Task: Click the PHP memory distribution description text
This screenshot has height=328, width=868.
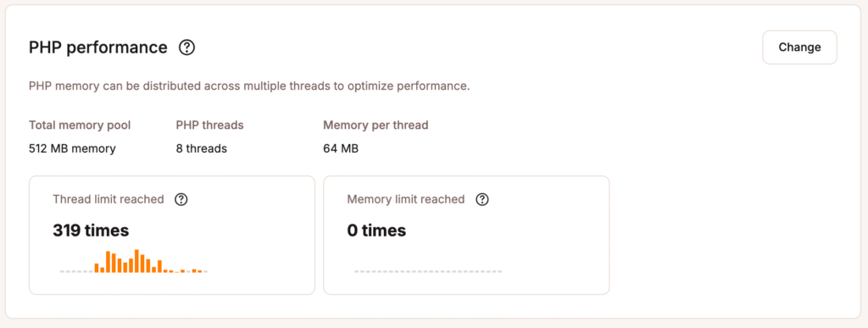Action: (249, 86)
